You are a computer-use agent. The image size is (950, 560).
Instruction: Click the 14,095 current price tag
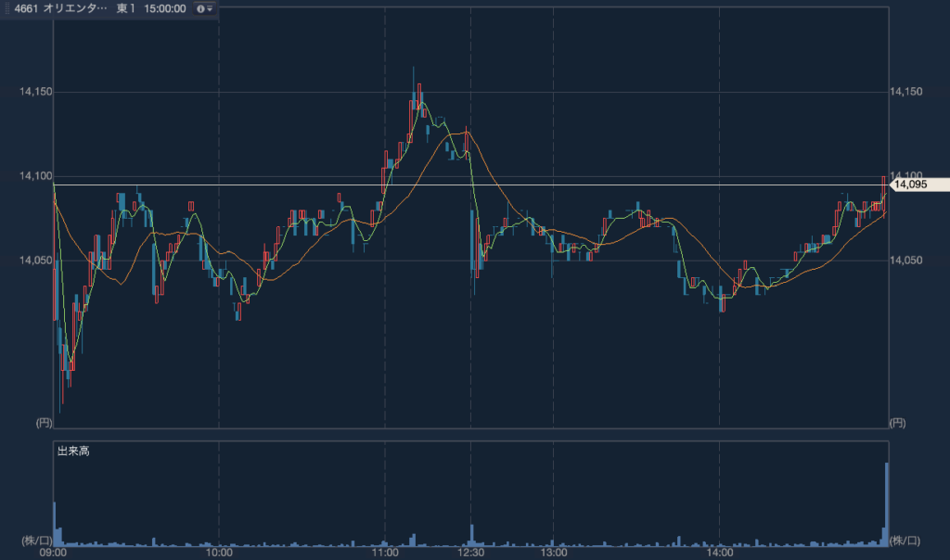(912, 185)
